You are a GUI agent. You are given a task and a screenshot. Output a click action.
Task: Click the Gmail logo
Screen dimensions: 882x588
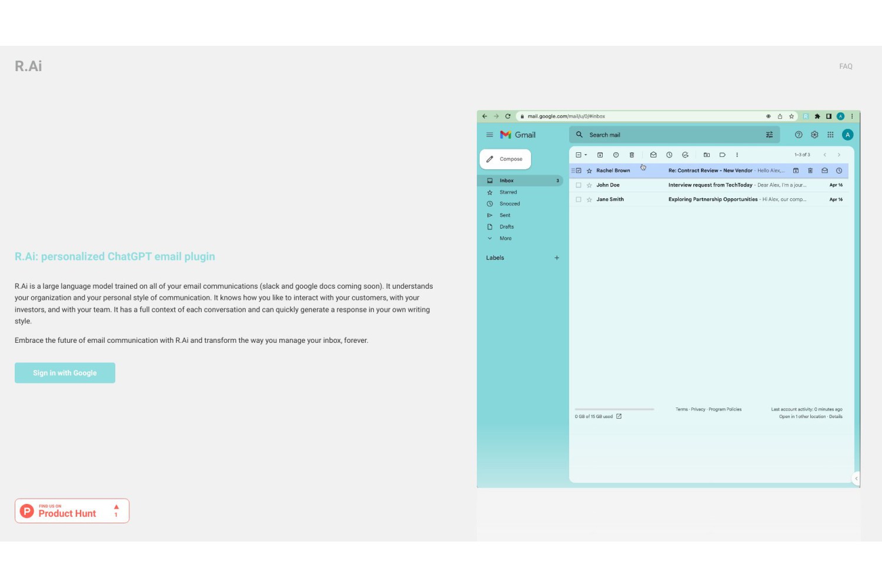point(518,135)
